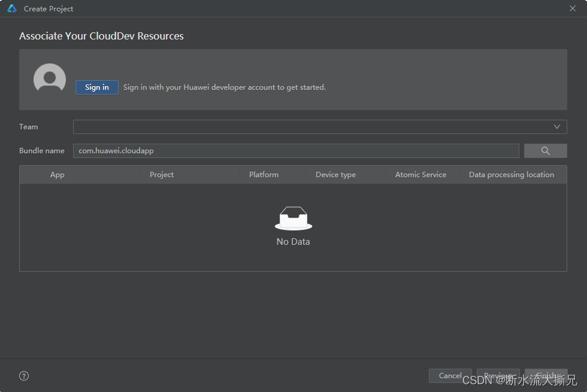Image resolution: width=587 pixels, height=392 pixels.
Task: Click the DevEco Studio logo in title bar
Action: click(x=12, y=9)
